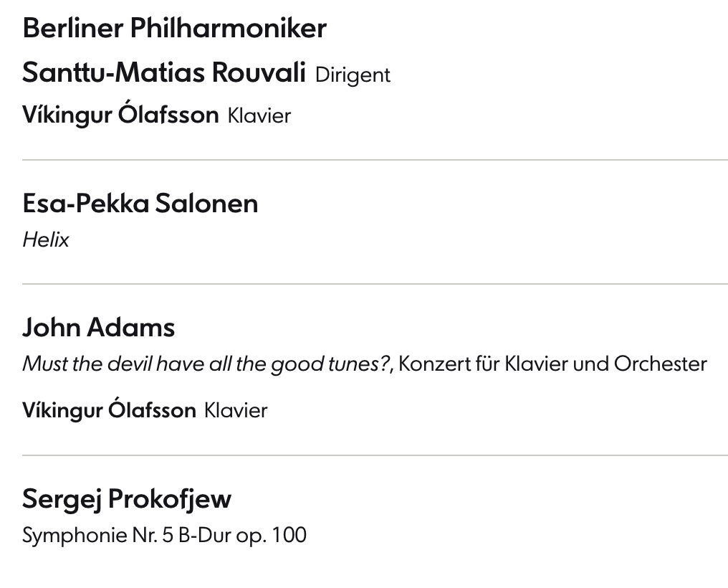
Task: Click the divider line above Esa-Pekka Salonen
Action: click(375, 160)
